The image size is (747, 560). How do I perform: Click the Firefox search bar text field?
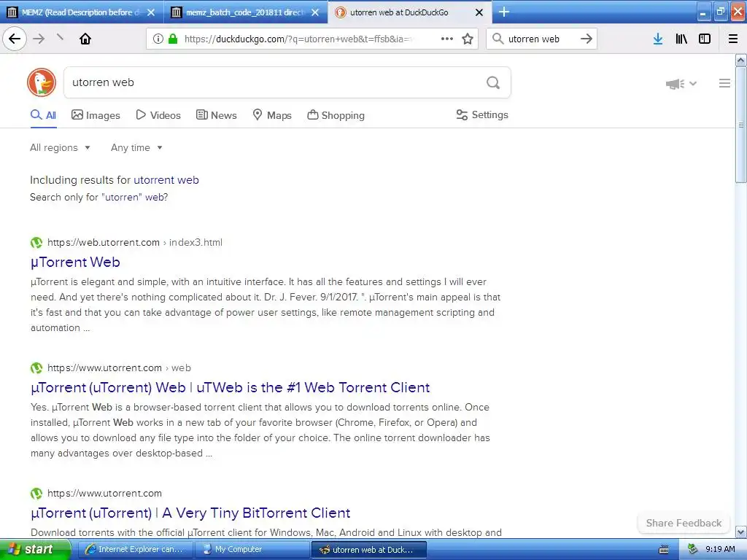coord(541,39)
